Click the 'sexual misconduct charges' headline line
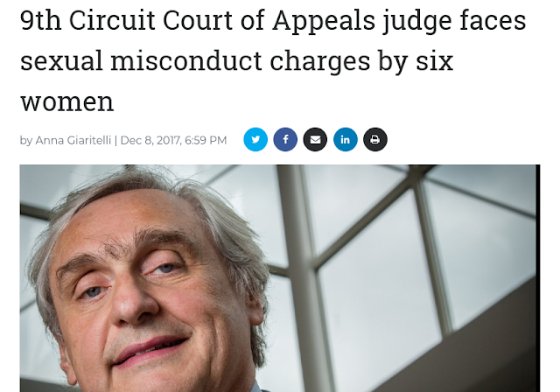This screenshot has height=392, width=560. [x=195, y=61]
